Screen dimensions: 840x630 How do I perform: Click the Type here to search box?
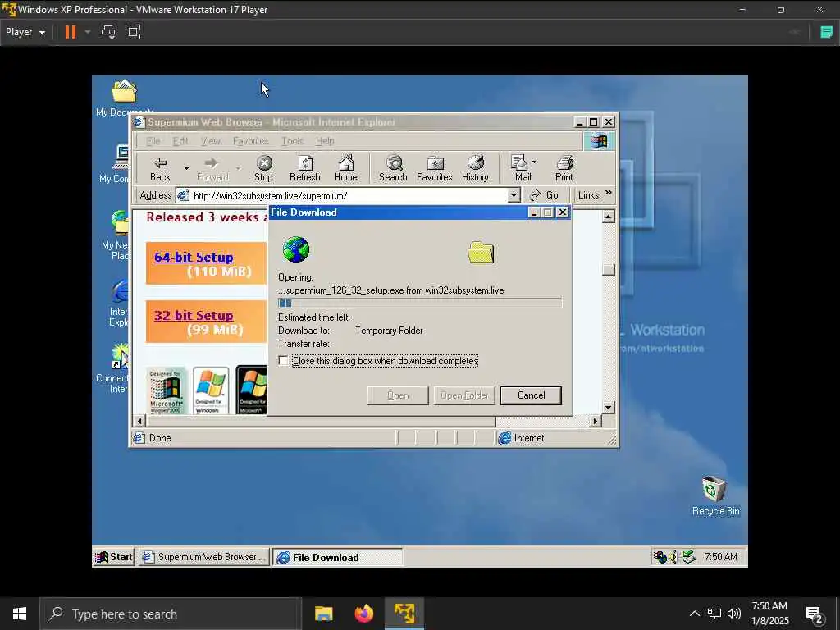171,614
